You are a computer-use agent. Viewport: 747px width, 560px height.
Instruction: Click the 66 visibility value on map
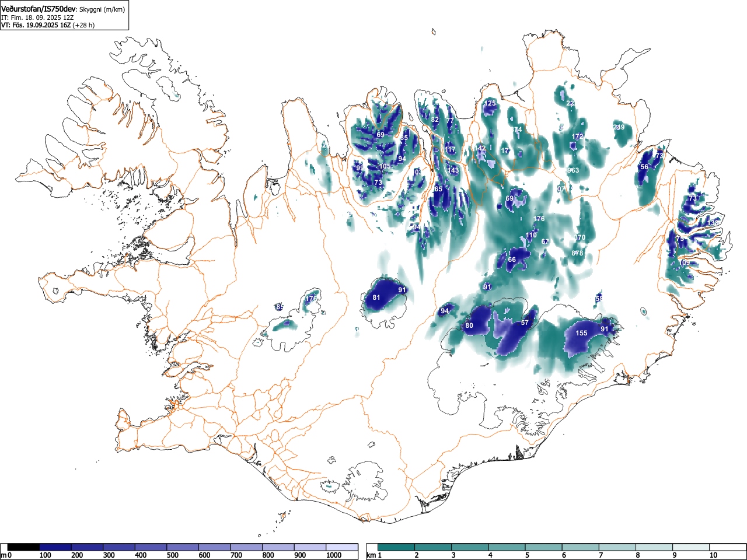pos(512,260)
